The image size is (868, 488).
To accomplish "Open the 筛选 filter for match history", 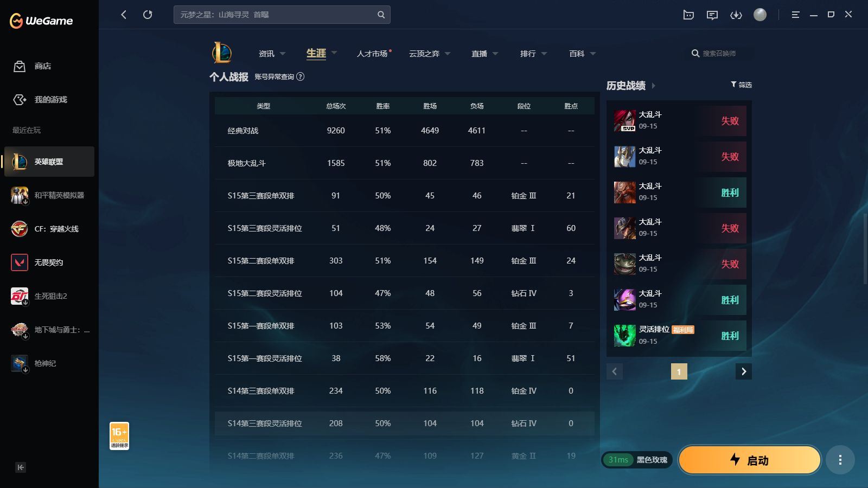I will point(741,85).
